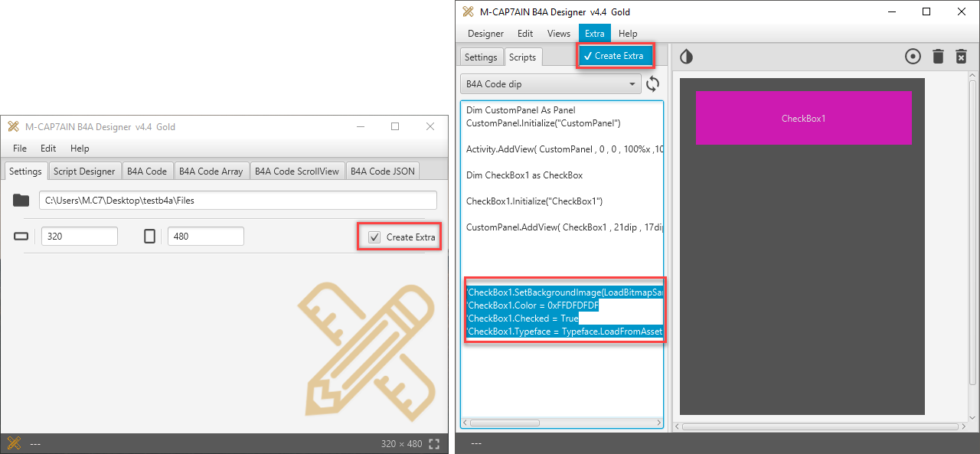Screen dimensions: 980x454
Task: Toggle the checked Create Extra menu item
Action: pos(616,56)
